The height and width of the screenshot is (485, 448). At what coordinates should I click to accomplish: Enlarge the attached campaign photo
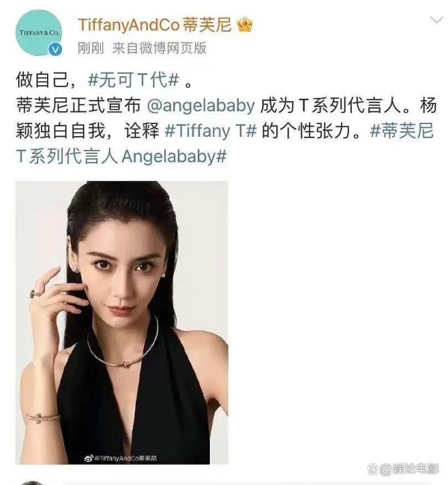122,322
